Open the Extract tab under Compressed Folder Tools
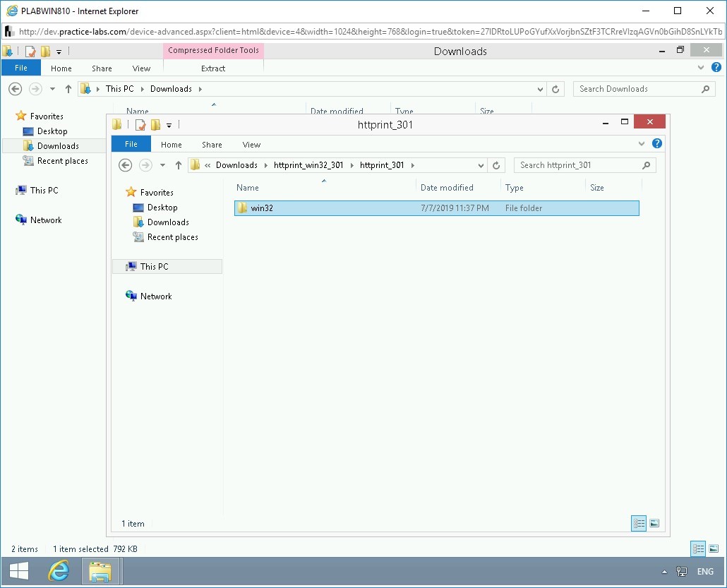 [x=212, y=68]
